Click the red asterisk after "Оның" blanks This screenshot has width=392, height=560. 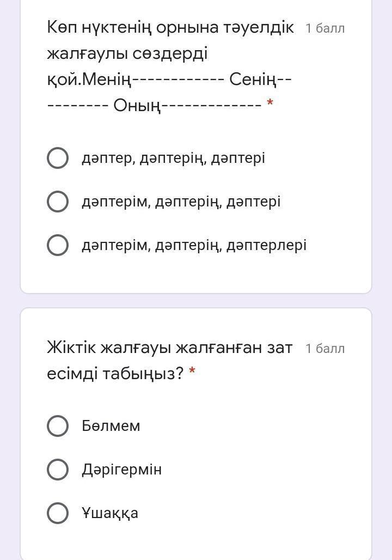(269, 104)
